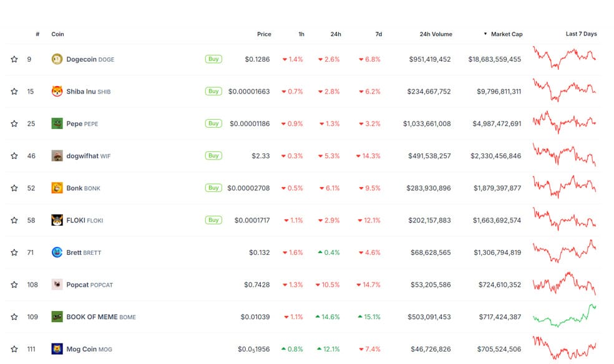Sort by the 1h change header

(301, 34)
